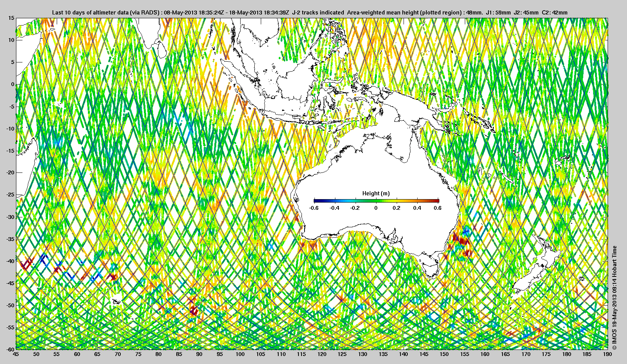Click the positive '0.2' colorbar label
Viewport: 627px width, 364px height.
click(x=397, y=208)
